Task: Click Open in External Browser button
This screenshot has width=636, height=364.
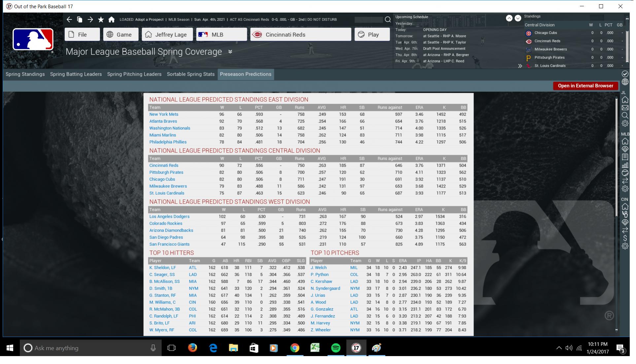Action: coord(585,86)
